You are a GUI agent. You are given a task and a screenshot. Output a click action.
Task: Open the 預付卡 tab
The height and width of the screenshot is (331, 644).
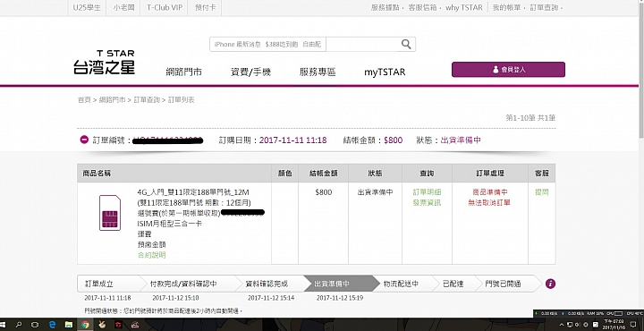coord(205,7)
